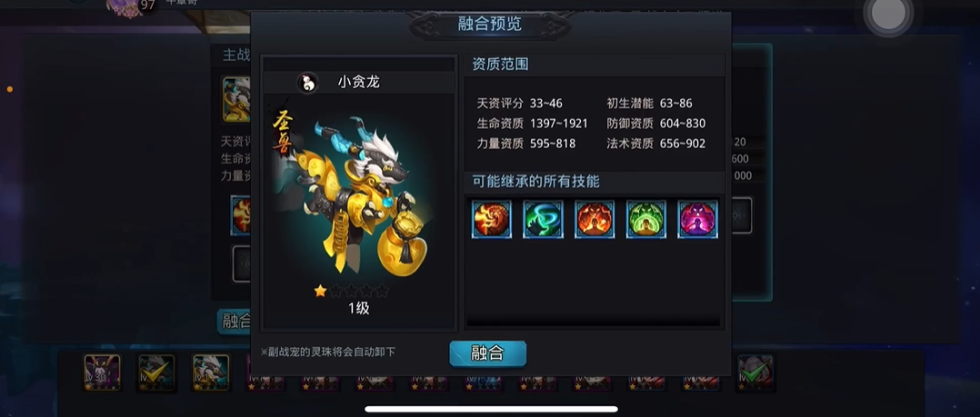Click the blue 融合 confirm button
The image size is (980, 417).
pyautogui.click(x=487, y=353)
